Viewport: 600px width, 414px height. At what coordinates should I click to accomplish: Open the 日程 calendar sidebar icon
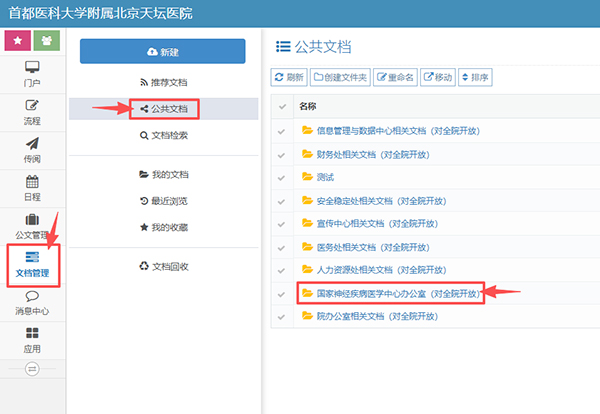point(32,187)
